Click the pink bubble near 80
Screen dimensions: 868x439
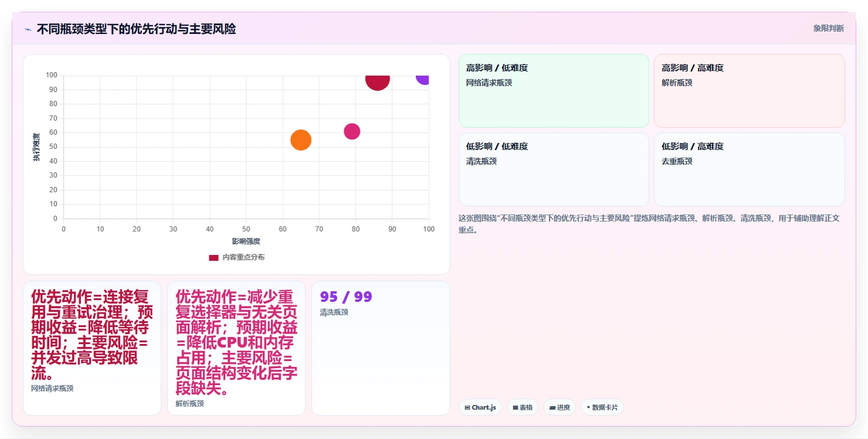352,131
